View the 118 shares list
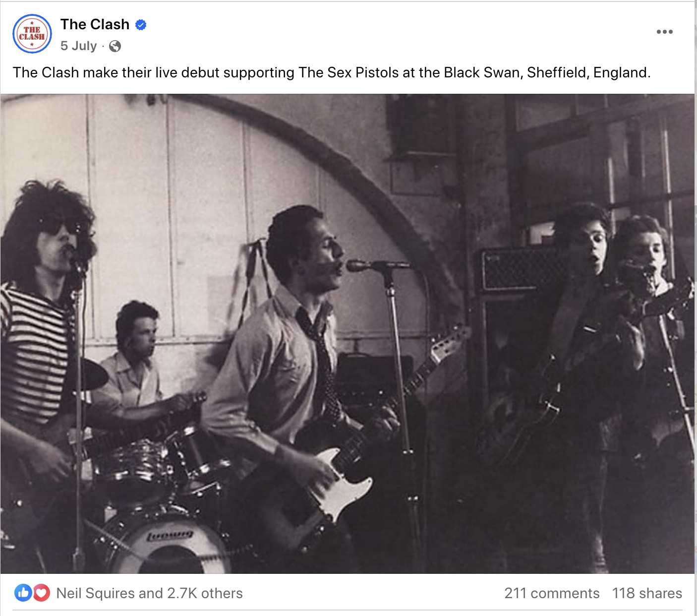Image resolution: width=697 pixels, height=616 pixels. click(647, 593)
